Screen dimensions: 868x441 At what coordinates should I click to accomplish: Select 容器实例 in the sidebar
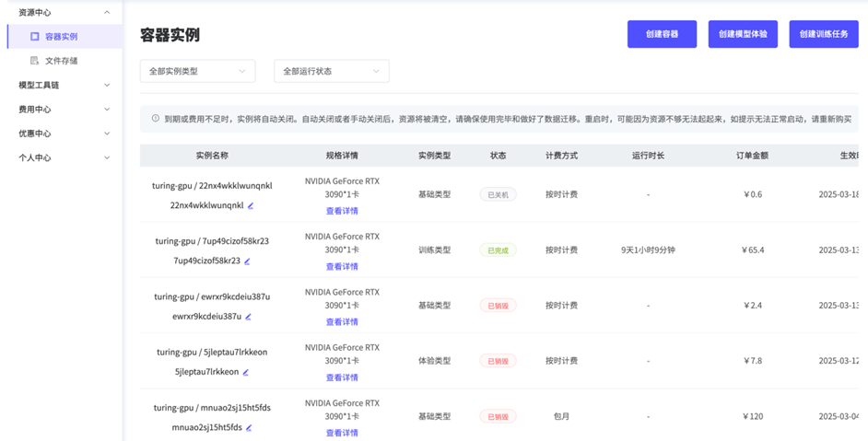click(65, 37)
